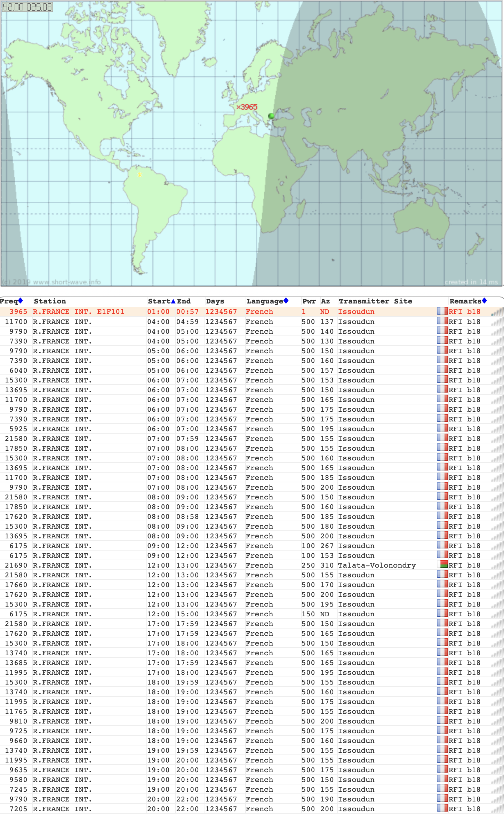Click the R.FRANCE INT. E1F101 station name
This screenshot has height=814, width=504.
[x=79, y=311]
